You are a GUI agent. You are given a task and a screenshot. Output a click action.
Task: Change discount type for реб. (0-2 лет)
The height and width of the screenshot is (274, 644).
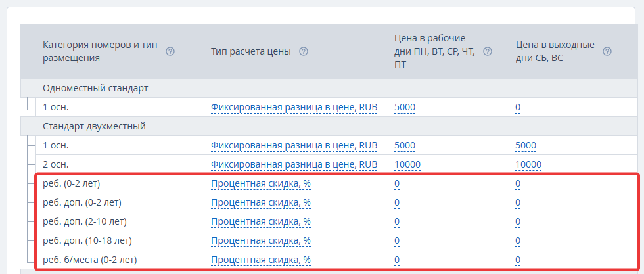point(261,183)
